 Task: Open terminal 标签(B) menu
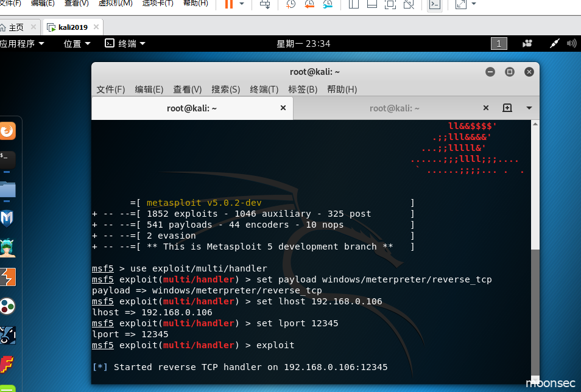(x=303, y=89)
